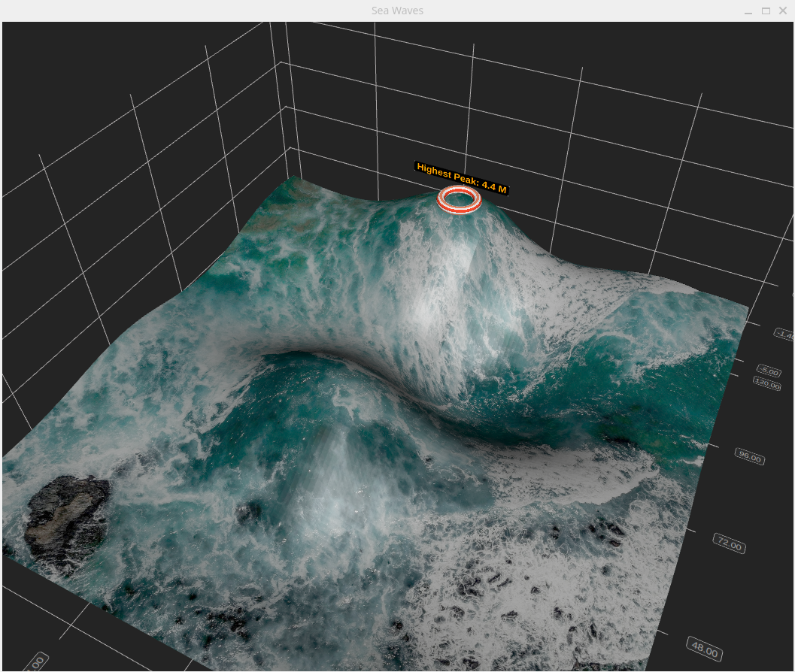This screenshot has height=672, width=795.
Task: Pick the -5.00 axis label
Action: 768,371
